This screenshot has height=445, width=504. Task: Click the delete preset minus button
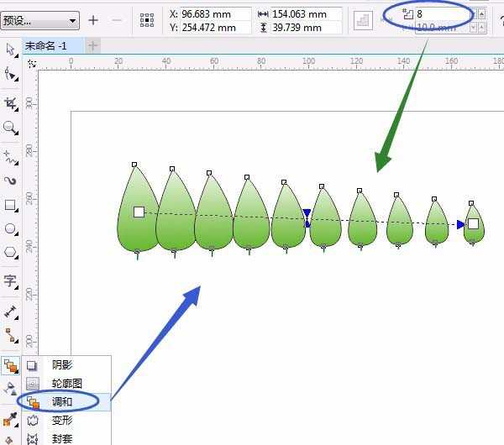117,20
